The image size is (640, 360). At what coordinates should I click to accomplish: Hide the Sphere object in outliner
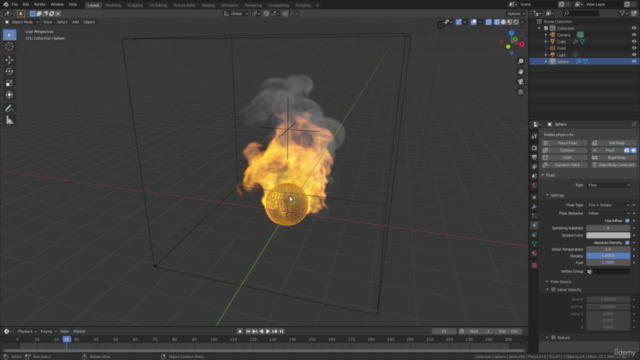(x=634, y=61)
